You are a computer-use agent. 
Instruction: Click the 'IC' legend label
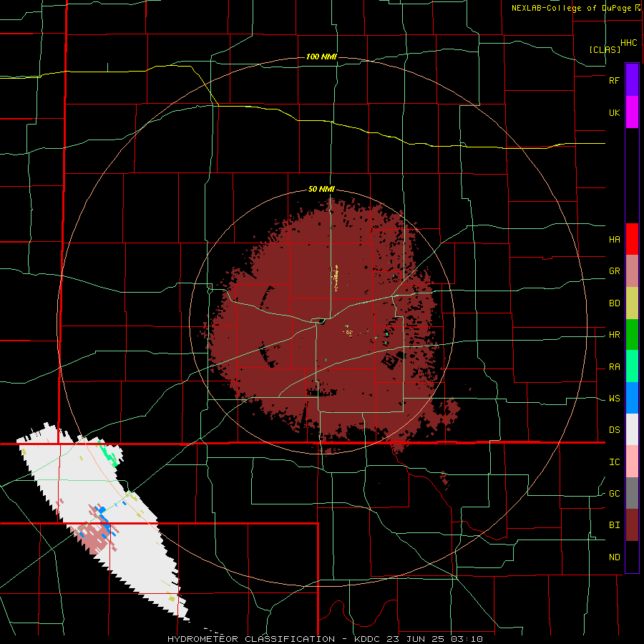coord(614,462)
